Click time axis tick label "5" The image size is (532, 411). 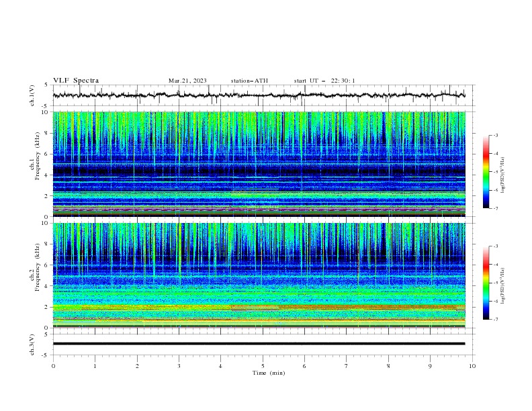click(x=263, y=366)
